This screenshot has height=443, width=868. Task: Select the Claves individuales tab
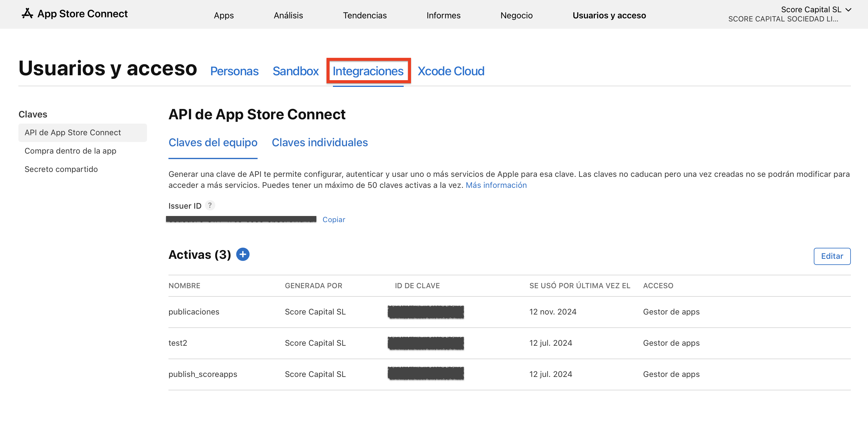[319, 143]
